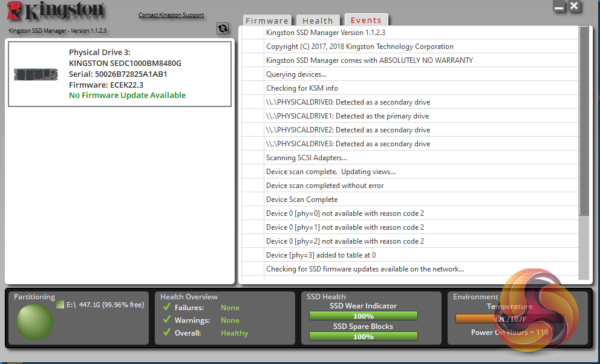This screenshot has width=600, height=364.
Task: Select Physical Drive 3 entry
Action: point(120,74)
